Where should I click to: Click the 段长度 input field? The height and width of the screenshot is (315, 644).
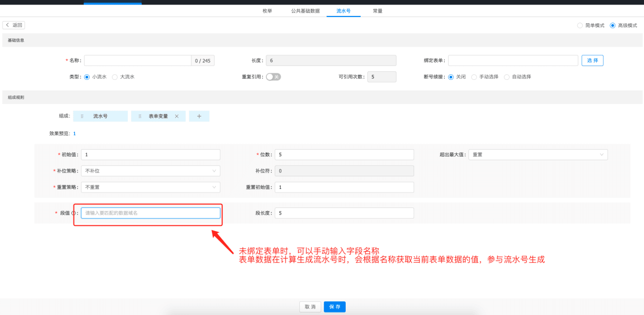pyautogui.click(x=344, y=213)
